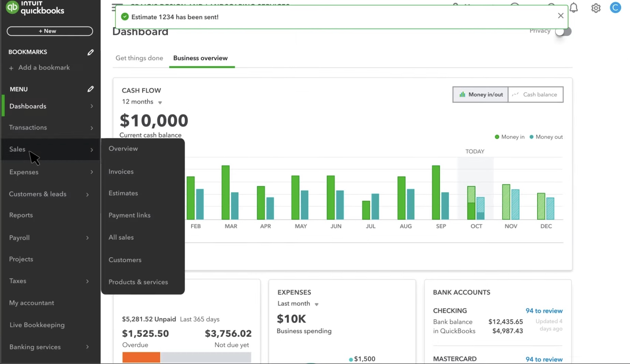Expand the Expenses menu chevron

coord(91,172)
